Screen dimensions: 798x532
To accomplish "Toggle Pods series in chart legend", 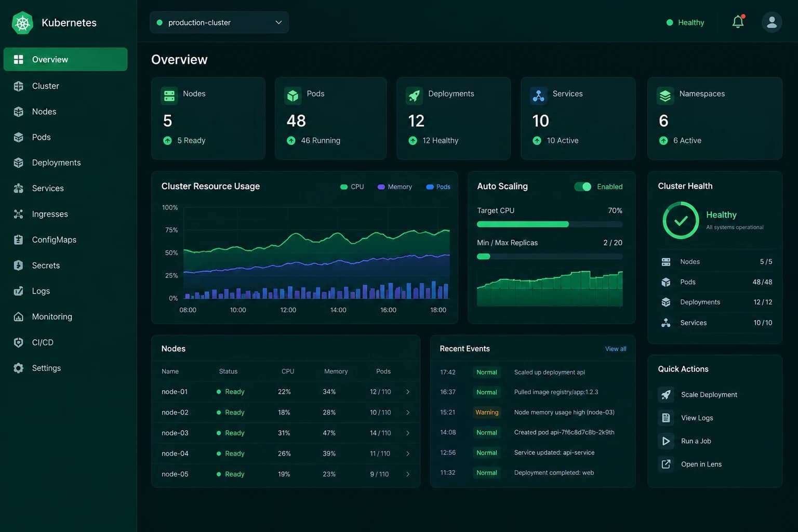I will [438, 187].
